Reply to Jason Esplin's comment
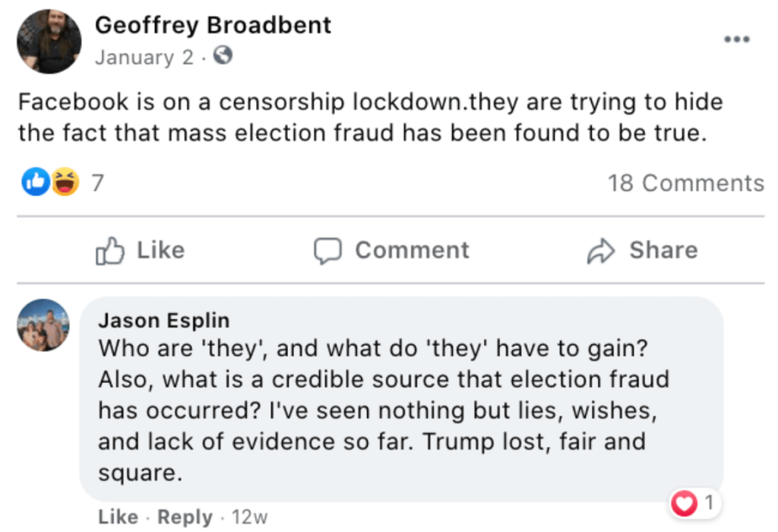 click(185, 518)
